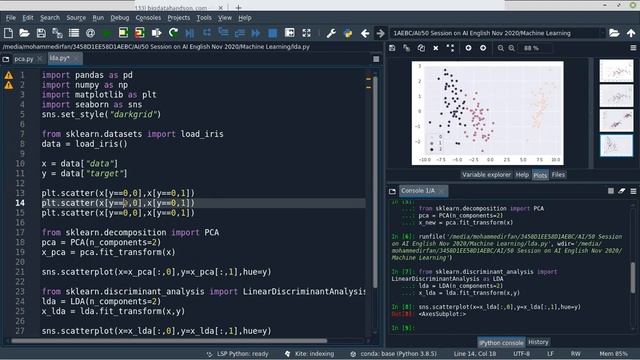Toggle fullscreen mode icon
This screenshot has width=640, height=360.
[x=306, y=33]
